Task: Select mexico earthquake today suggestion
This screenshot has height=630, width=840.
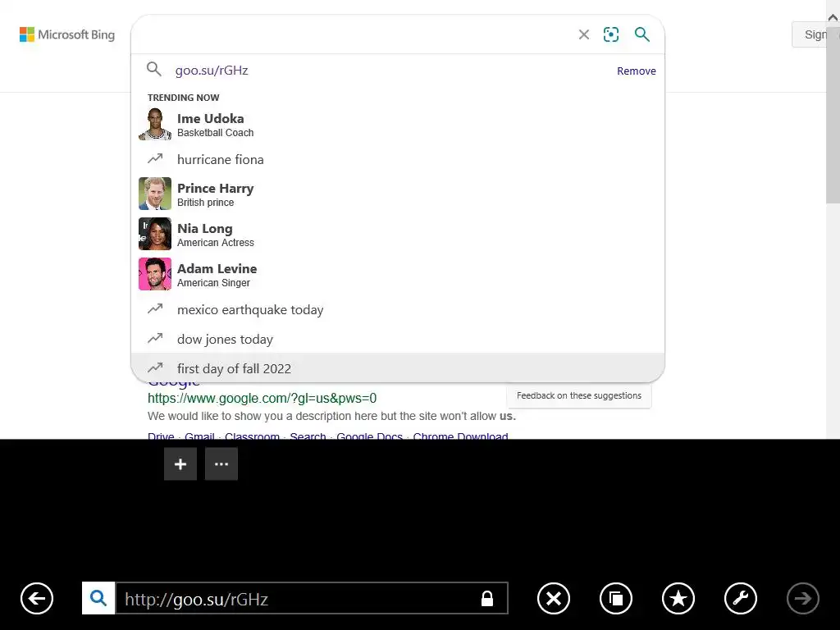Action: 398,309
